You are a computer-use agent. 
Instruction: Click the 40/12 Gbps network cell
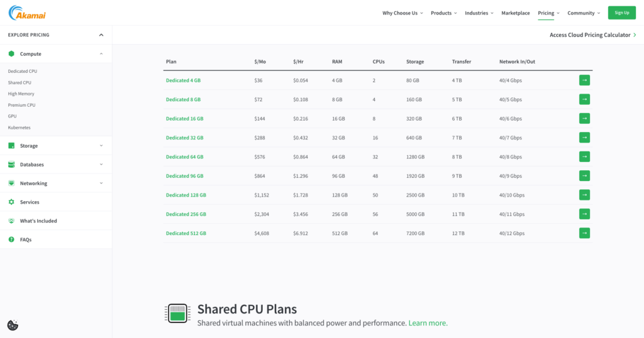[512, 233]
